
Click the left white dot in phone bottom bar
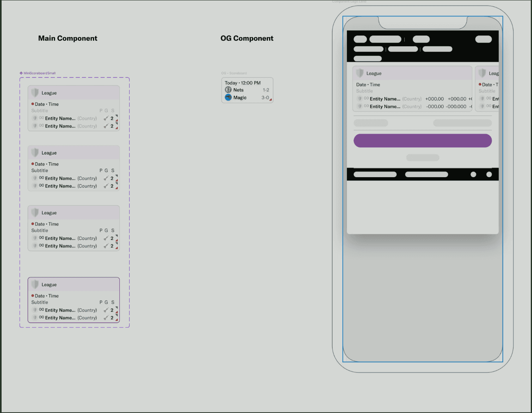click(x=473, y=174)
